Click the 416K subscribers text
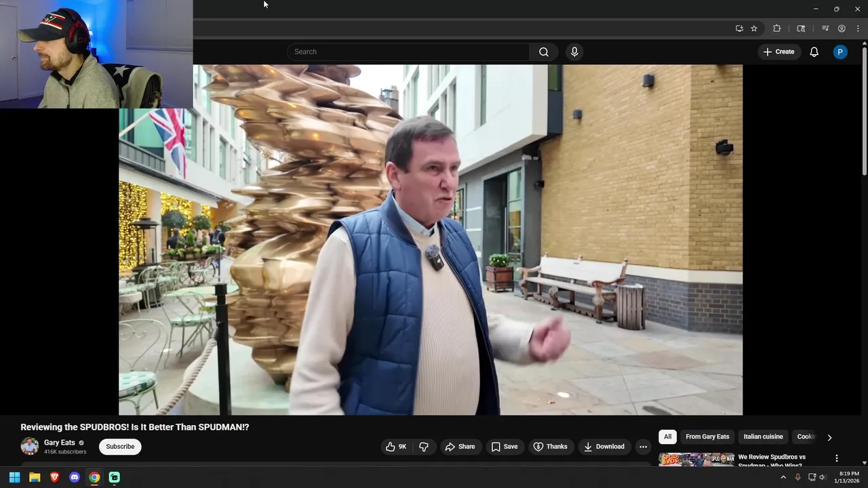 point(65,452)
